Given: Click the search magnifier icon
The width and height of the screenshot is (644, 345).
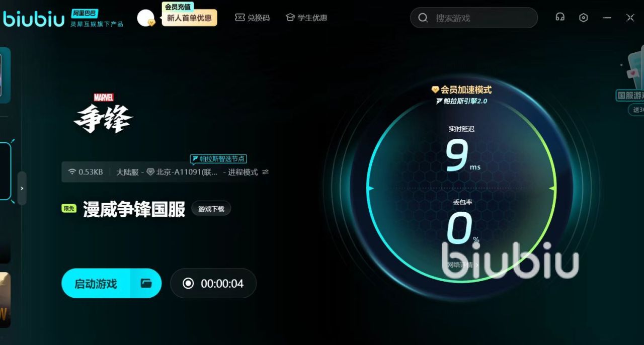Looking at the screenshot, I should pyautogui.click(x=423, y=18).
